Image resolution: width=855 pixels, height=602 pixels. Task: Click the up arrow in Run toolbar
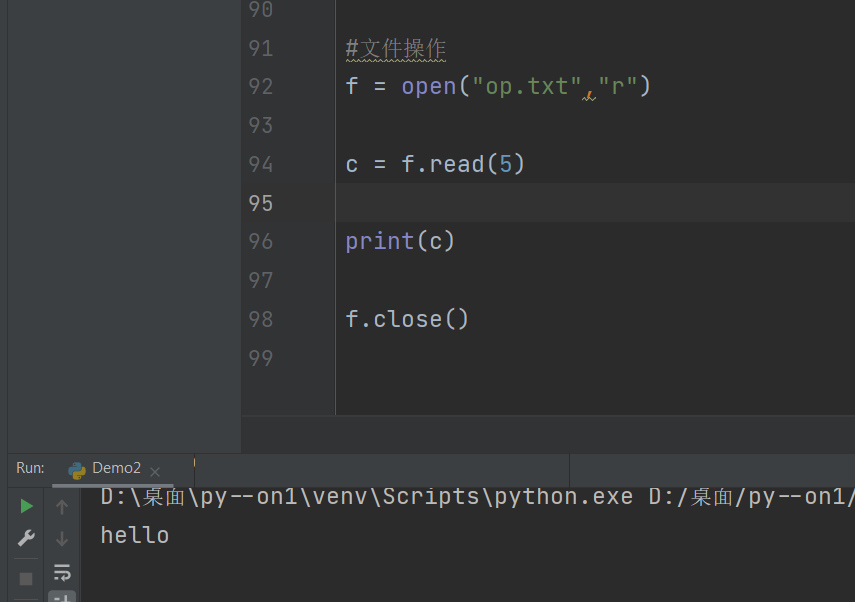62,507
